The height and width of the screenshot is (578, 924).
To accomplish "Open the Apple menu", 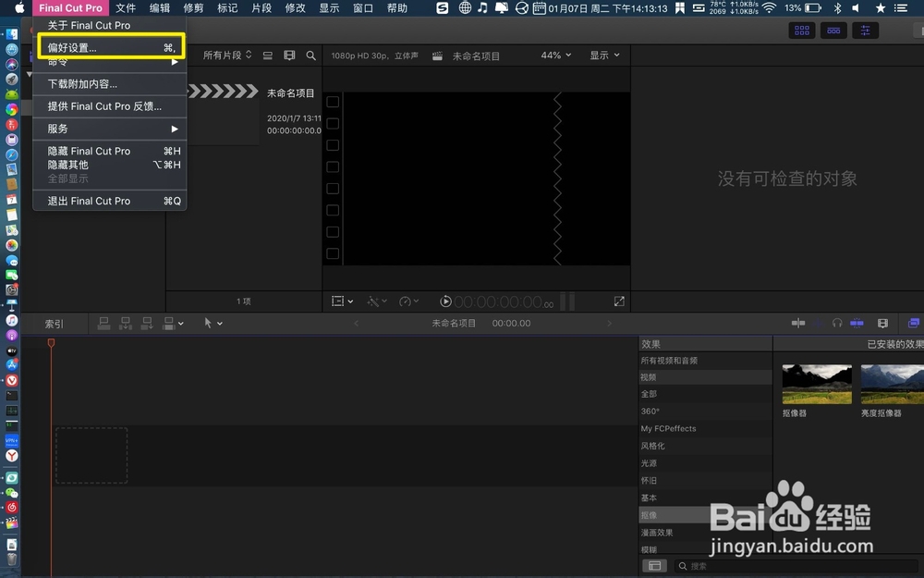I will click(x=19, y=8).
